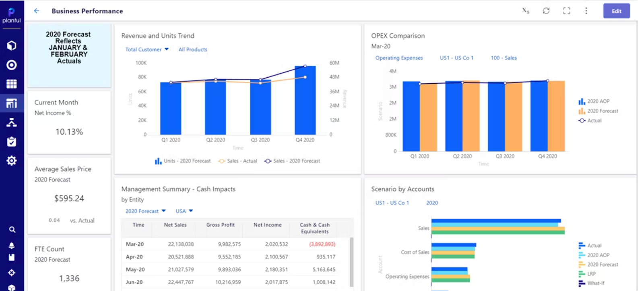Screen dimensions: 644x291
Task: Click the 1,336 FTE count value
Action: point(69,279)
